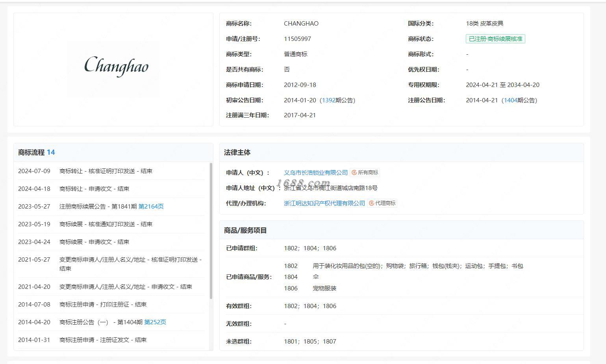Open the 第2164页 renewal announcement link
The width and height of the screenshot is (606, 364).
point(151,207)
